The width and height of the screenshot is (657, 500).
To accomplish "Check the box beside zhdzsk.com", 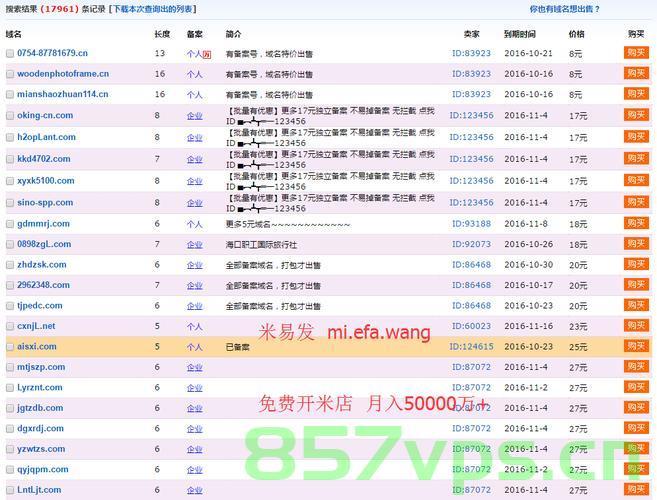I will click(10, 265).
